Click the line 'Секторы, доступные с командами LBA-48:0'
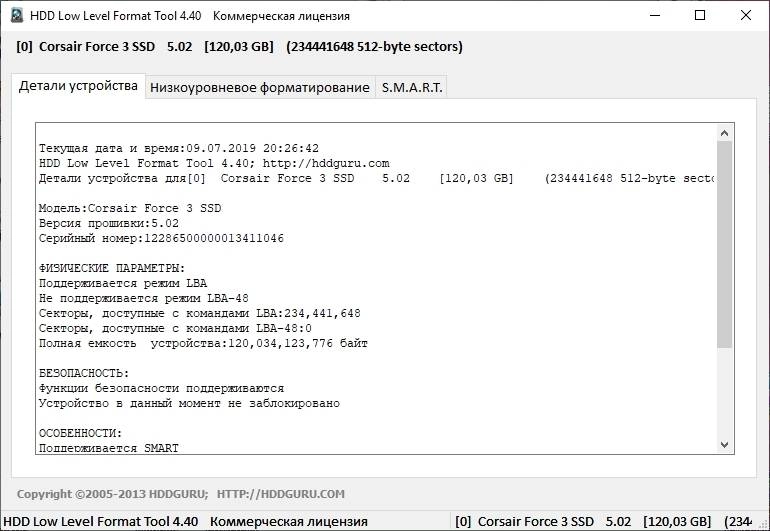This screenshot has height=531, width=770. coord(175,328)
